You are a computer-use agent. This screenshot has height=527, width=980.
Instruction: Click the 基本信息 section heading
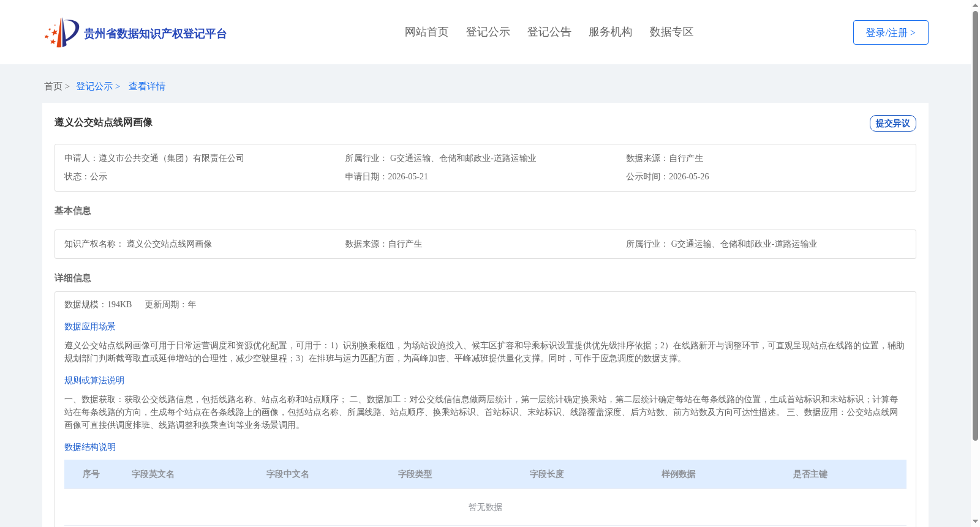[72, 211]
